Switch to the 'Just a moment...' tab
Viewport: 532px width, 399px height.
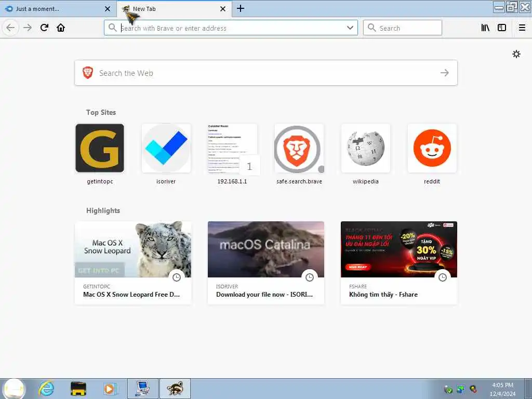click(58, 9)
